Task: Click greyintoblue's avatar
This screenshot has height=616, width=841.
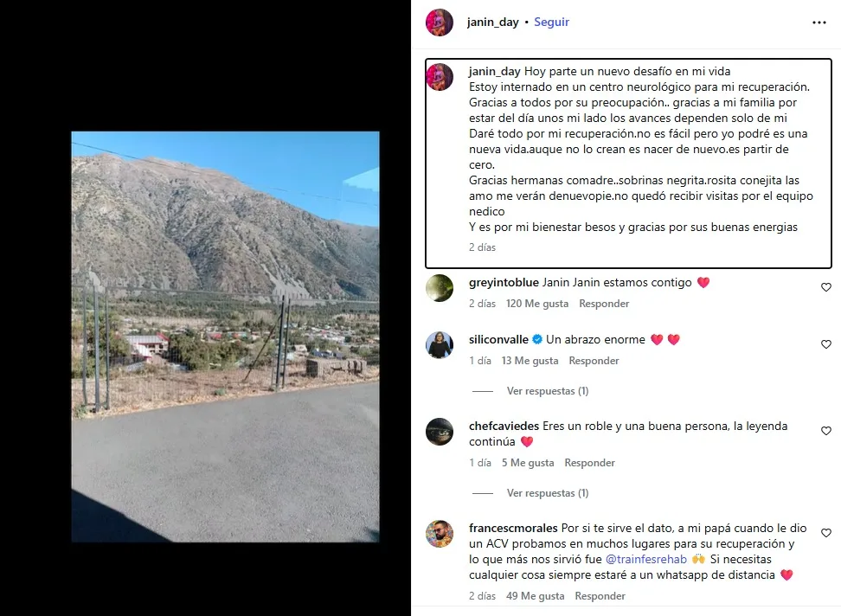Action: 440,288
